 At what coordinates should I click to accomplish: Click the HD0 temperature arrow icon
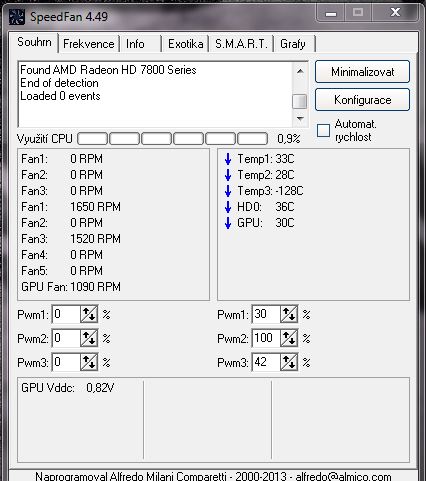coord(228,207)
